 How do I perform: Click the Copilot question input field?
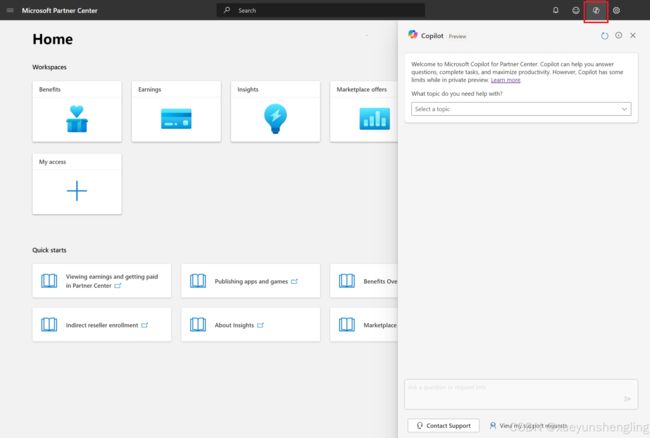[521, 394]
